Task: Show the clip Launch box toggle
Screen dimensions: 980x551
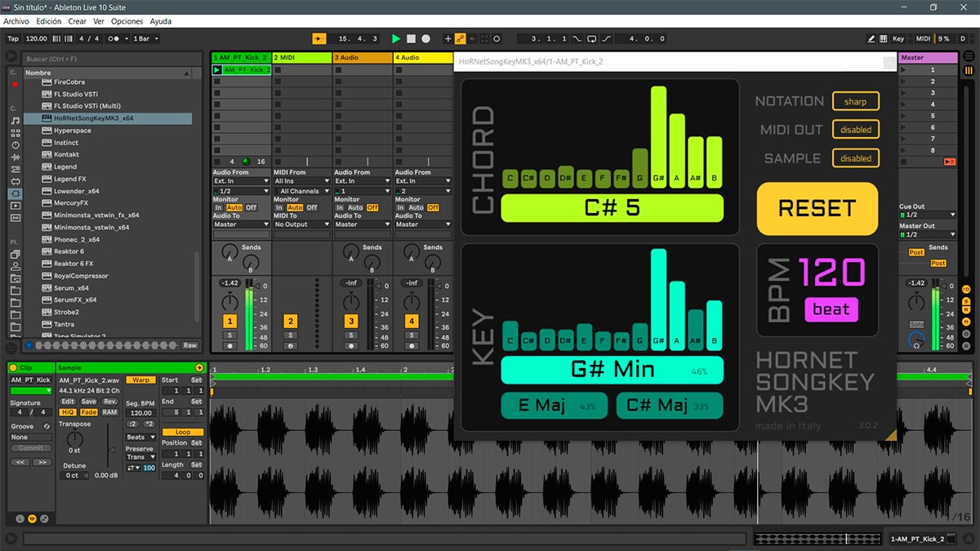Action: (x=20, y=518)
